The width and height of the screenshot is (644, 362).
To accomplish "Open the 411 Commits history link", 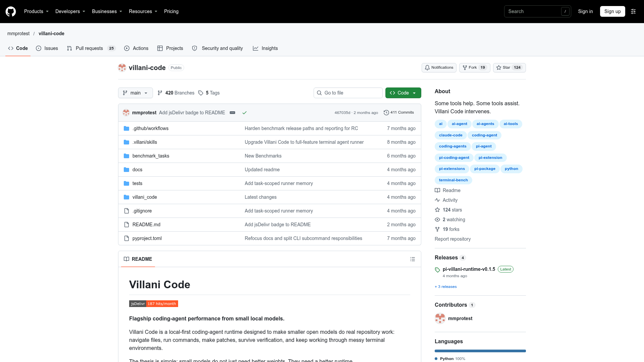I will [x=399, y=113].
